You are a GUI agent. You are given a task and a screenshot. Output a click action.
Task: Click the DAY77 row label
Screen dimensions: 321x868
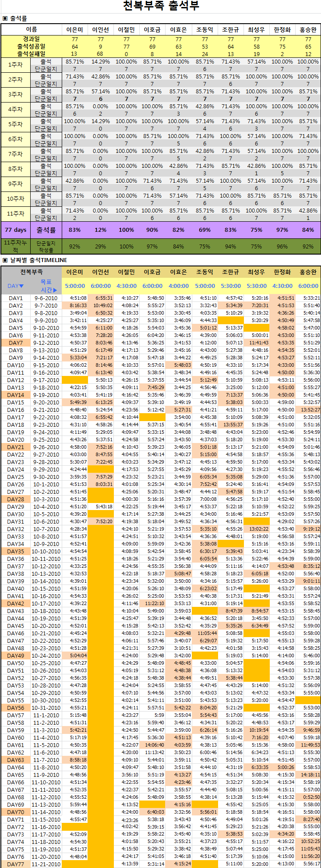16,864
